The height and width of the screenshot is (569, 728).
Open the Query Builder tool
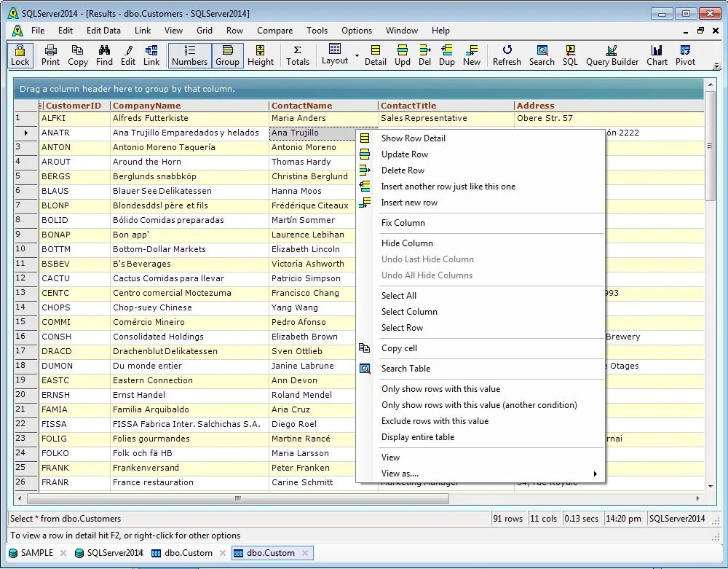tap(612, 55)
